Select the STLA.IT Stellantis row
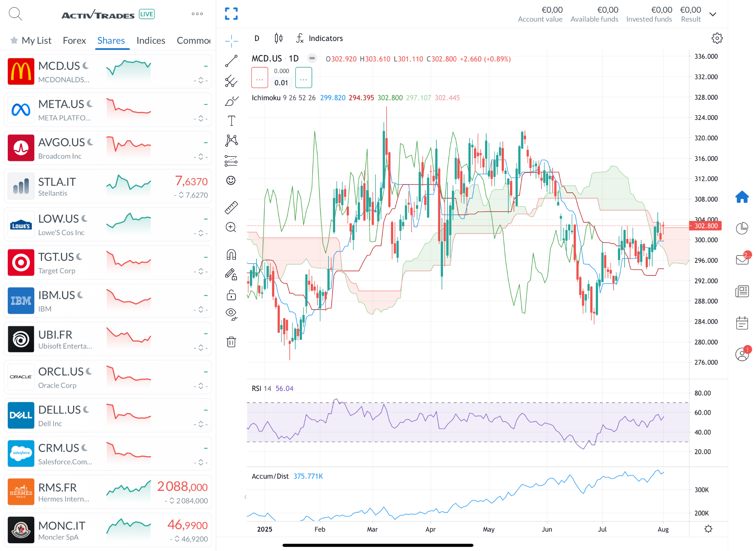This screenshot has width=756, height=551. 108,186
